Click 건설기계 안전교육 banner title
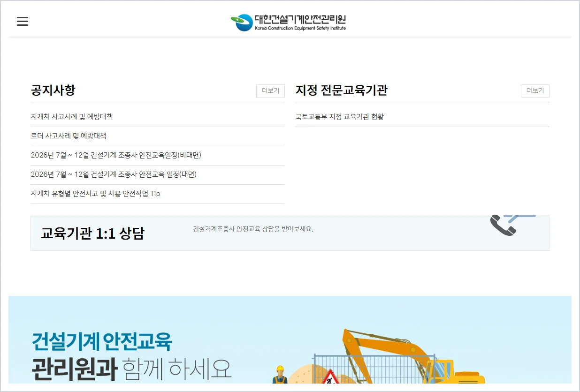This screenshot has width=580, height=392. [x=102, y=341]
